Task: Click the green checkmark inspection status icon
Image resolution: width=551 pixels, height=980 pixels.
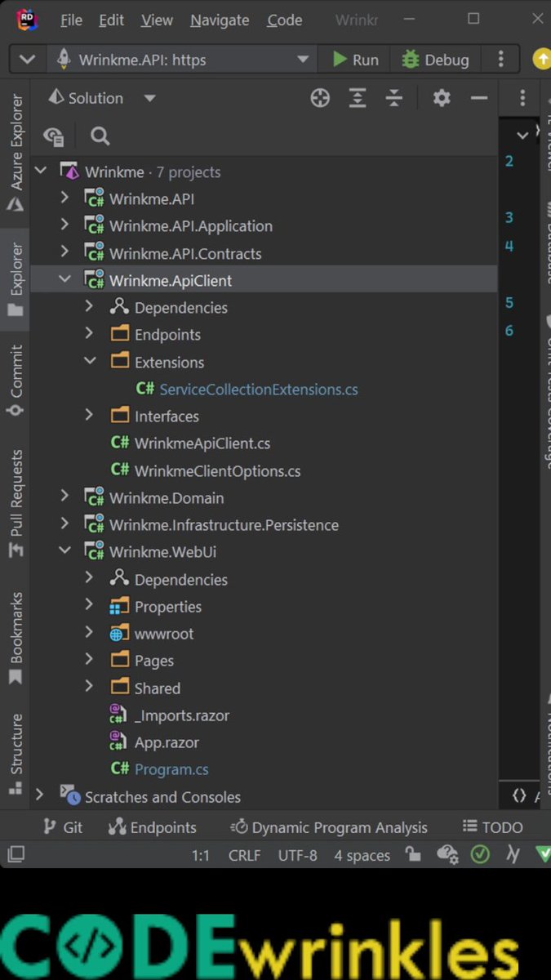Action: pyautogui.click(x=480, y=854)
